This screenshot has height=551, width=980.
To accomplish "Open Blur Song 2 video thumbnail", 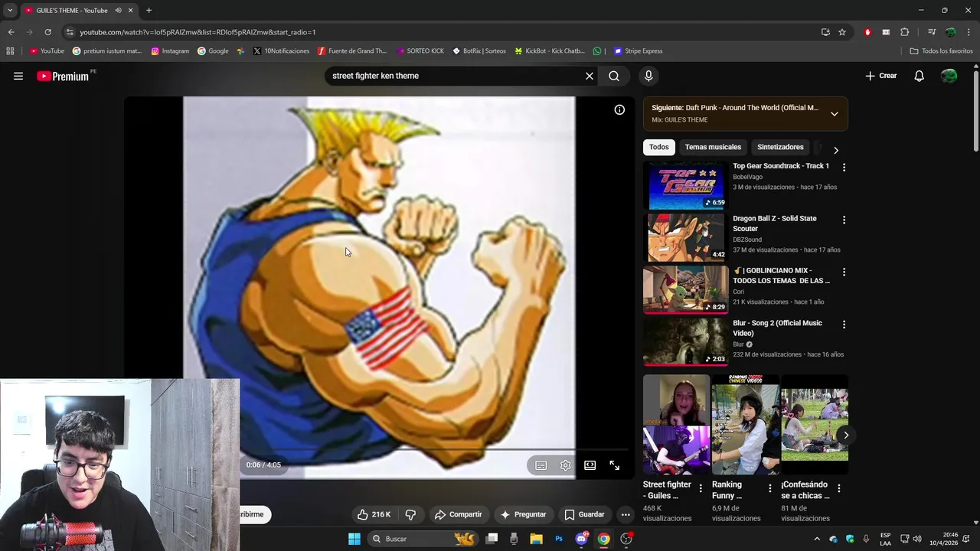I will [x=685, y=342].
